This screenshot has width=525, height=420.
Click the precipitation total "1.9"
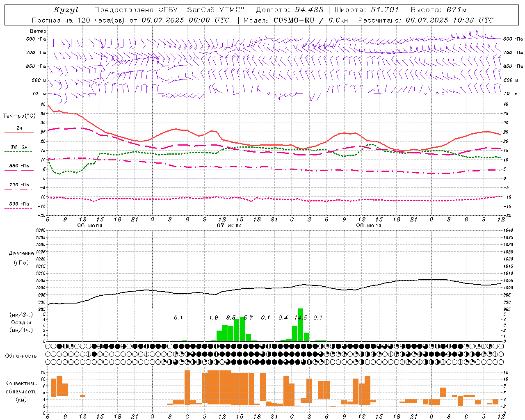coord(213,318)
